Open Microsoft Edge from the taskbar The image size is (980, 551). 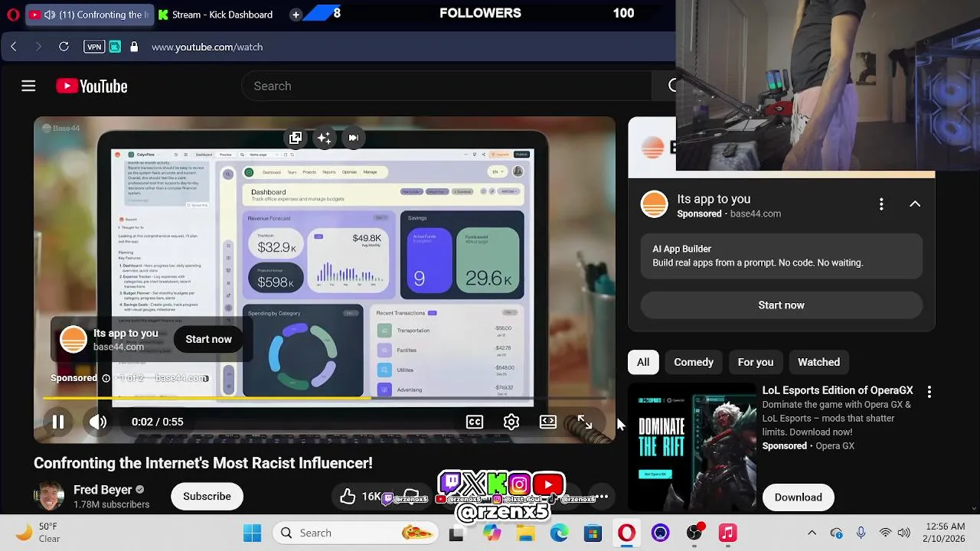(x=559, y=533)
